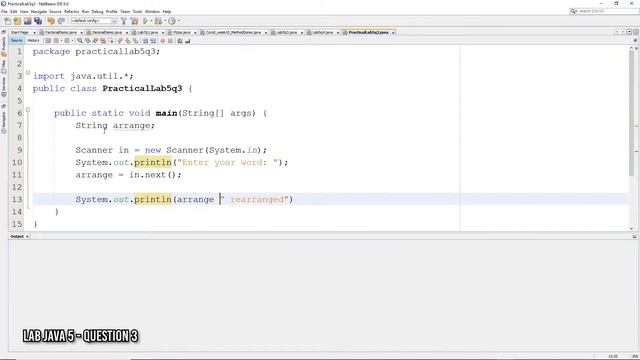640x360 pixels.
Task: Expand the Run Project dropdown arrow
Action: click(x=151, y=21)
